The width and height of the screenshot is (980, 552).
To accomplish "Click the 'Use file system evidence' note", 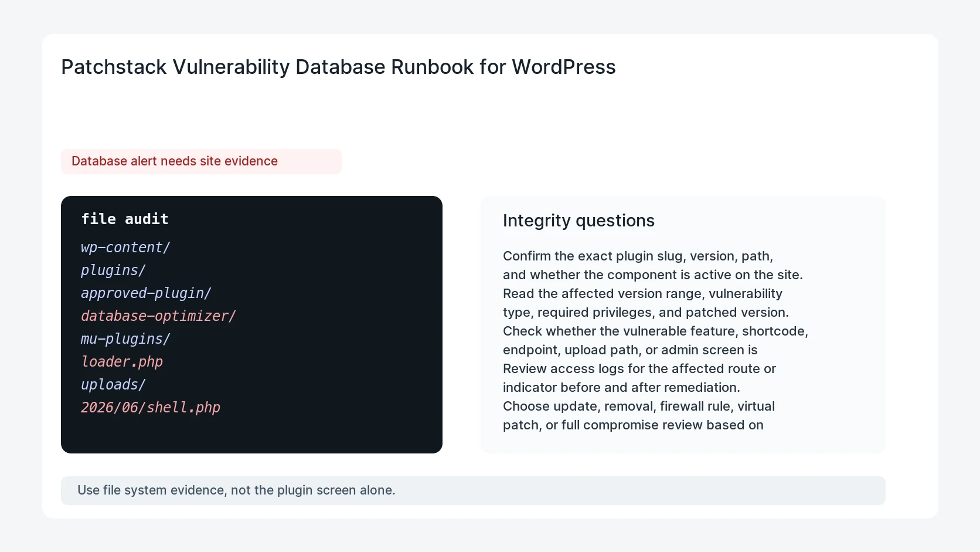I will pos(473,490).
